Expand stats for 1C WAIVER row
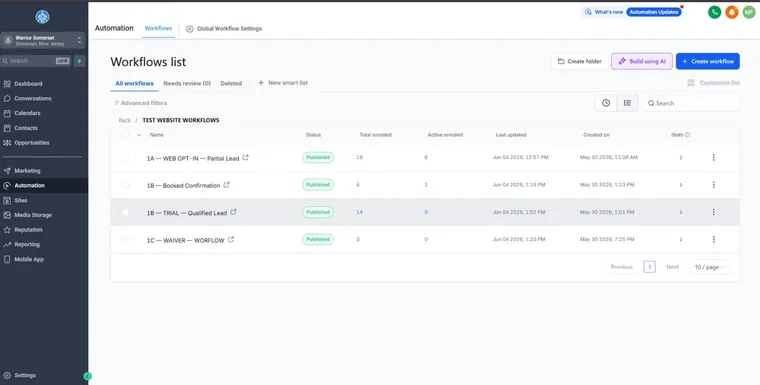This screenshot has height=385, width=760. click(681, 240)
